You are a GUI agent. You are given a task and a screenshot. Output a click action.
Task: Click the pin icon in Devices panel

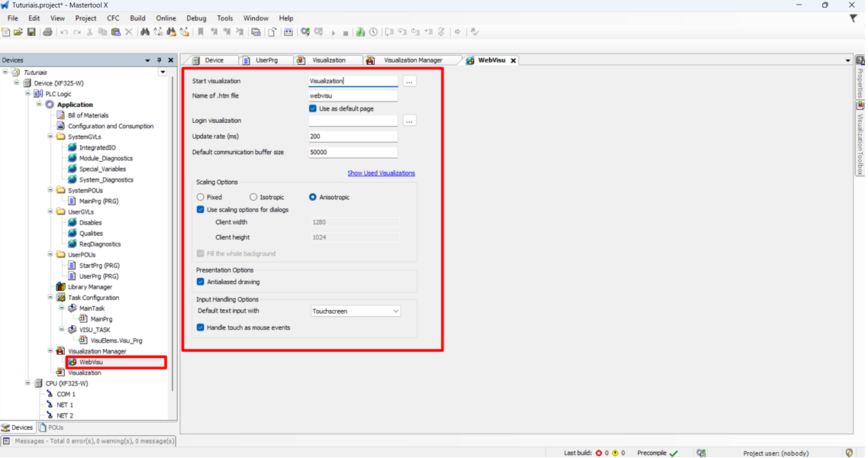pos(159,60)
